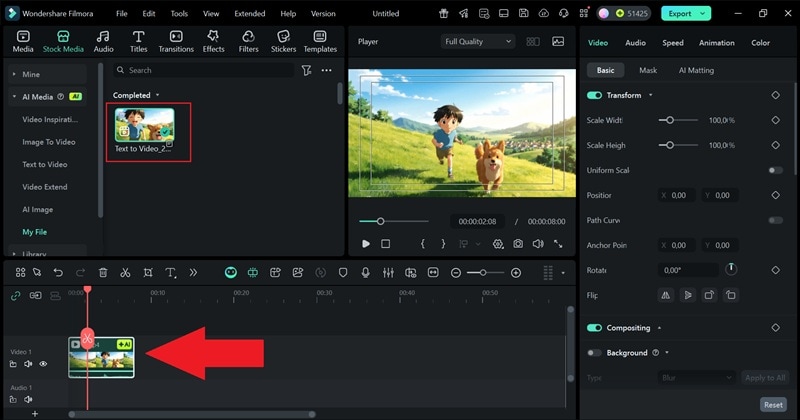Viewport: 800px width, 420px height.
Task: Open the three-dot more options menu
Action: [327, 70]
